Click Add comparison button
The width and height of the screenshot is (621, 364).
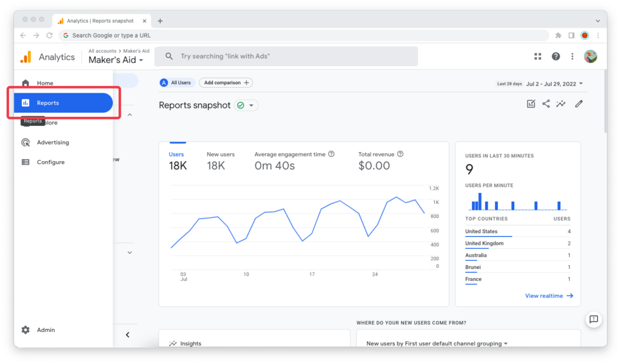point(226,83)
